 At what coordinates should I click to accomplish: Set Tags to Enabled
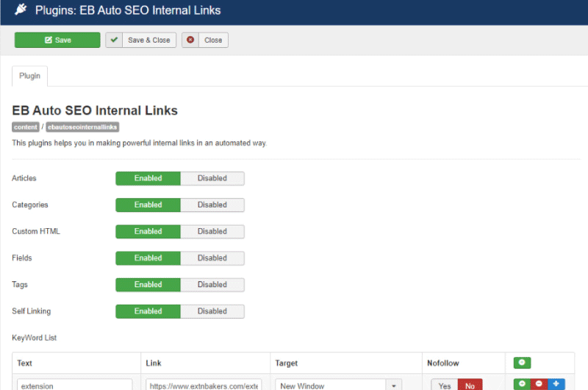point(148,285)
